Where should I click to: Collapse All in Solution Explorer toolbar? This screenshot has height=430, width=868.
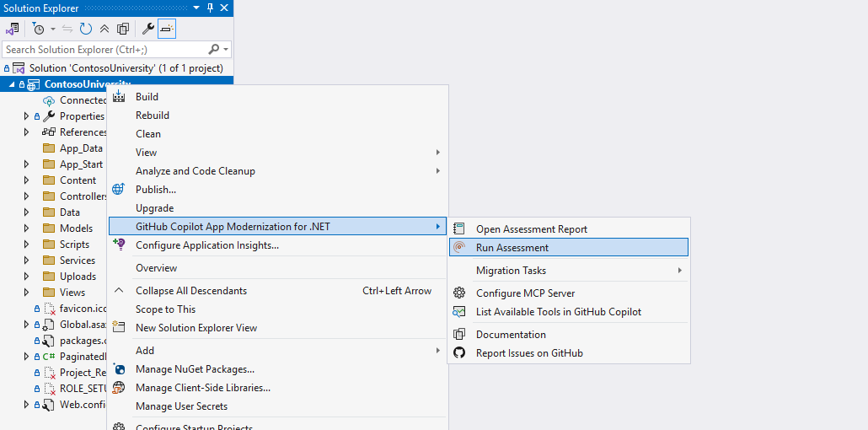point(104,29)
